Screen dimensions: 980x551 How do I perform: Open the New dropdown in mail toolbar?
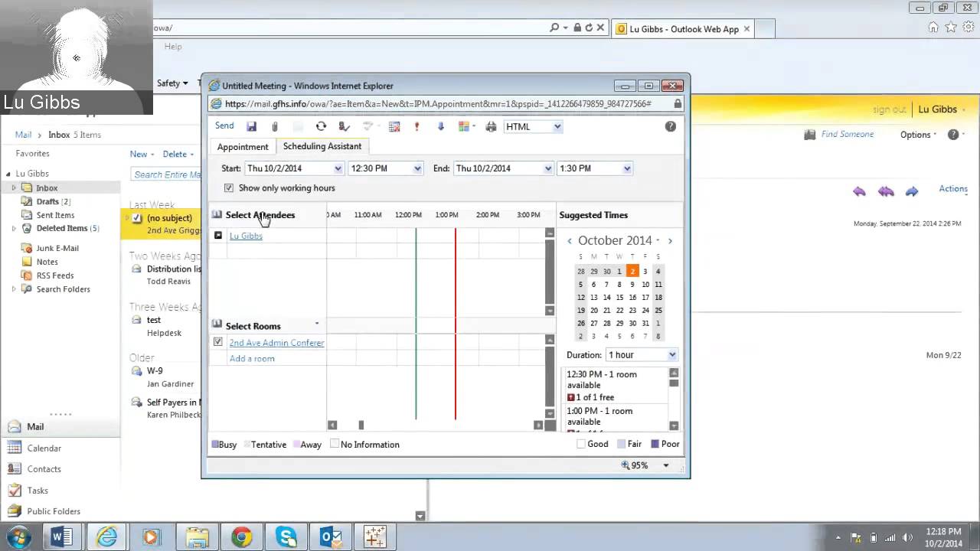[142, 154]
